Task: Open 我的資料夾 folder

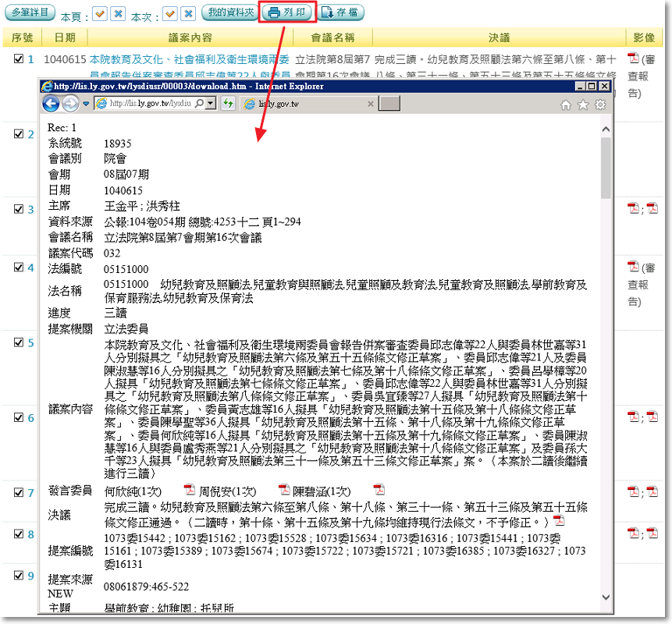Action: (x=229, y=12)
